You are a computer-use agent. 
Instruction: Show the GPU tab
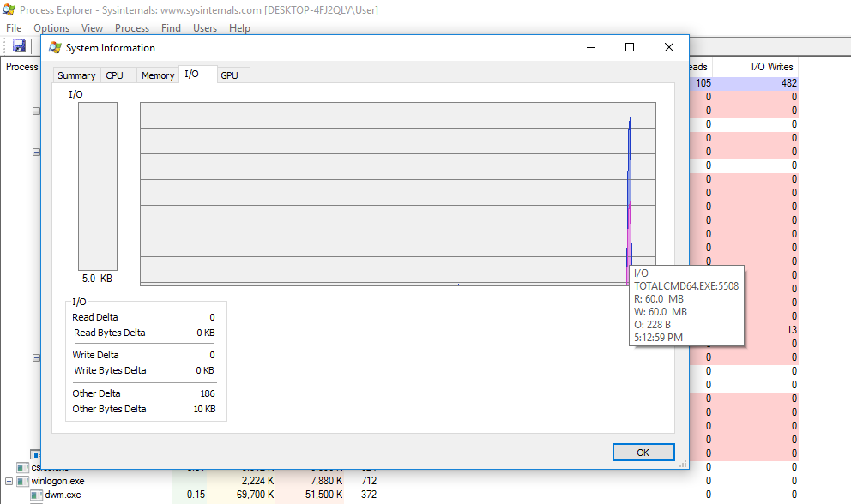point(229,75)
